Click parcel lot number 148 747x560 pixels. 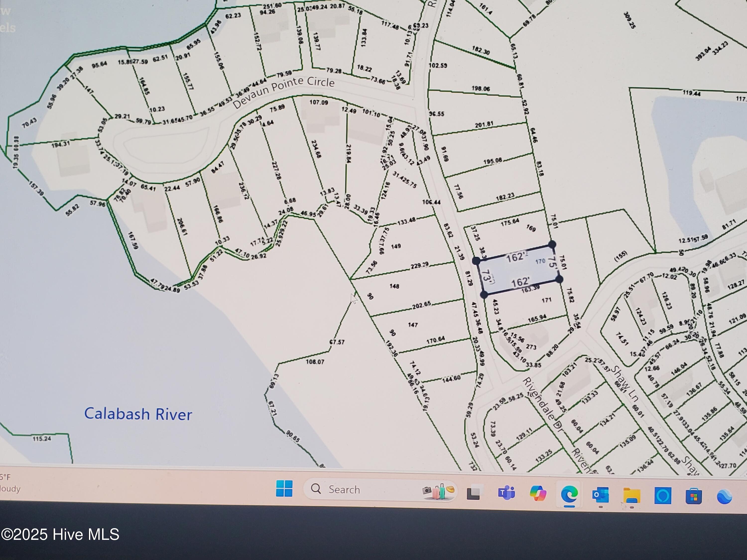pos(394,286)
